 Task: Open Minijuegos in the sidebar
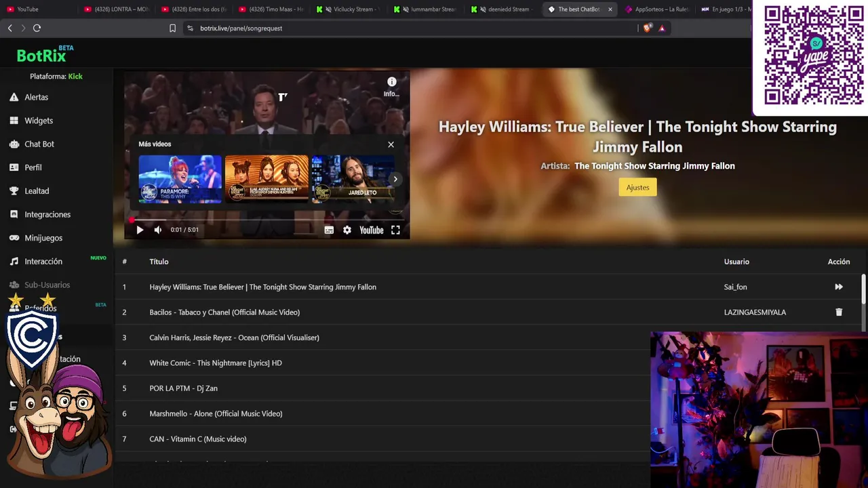click(43, 238)
